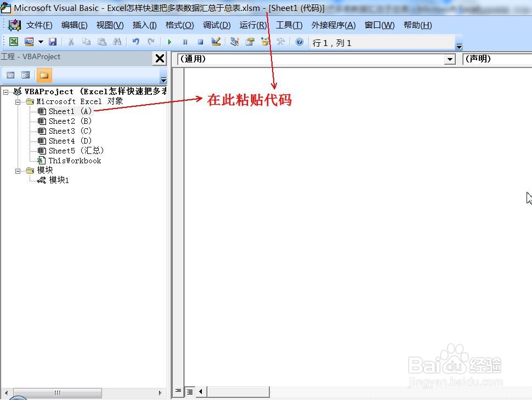Open the (通用) object dropdown
The image size is (532, 400).
tap(450, 59)
